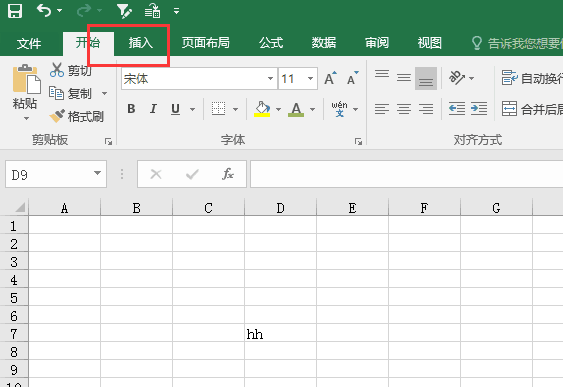Click the Undo arrow icon
The height and width of the screenshot is (387, 563).
click(44, 11)
